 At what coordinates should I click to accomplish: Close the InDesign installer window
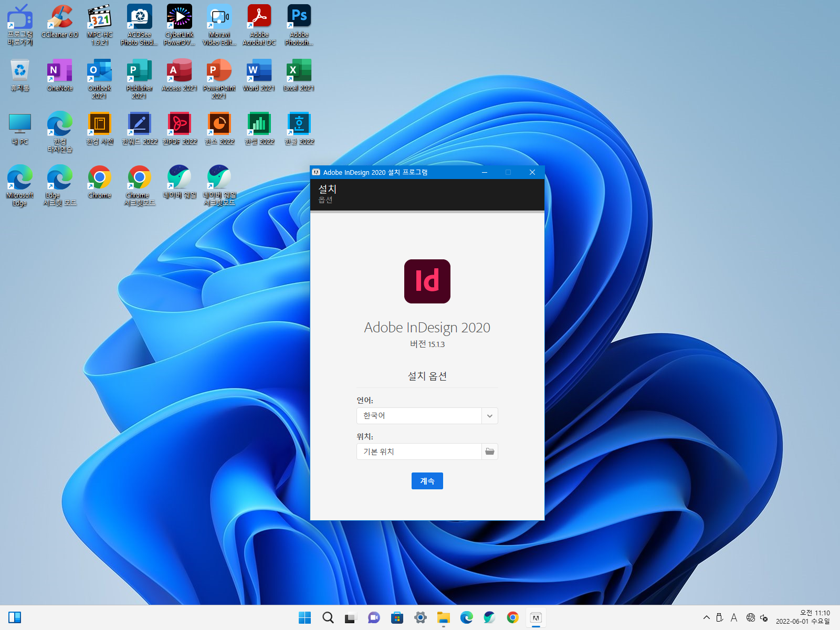click(532, 172)
